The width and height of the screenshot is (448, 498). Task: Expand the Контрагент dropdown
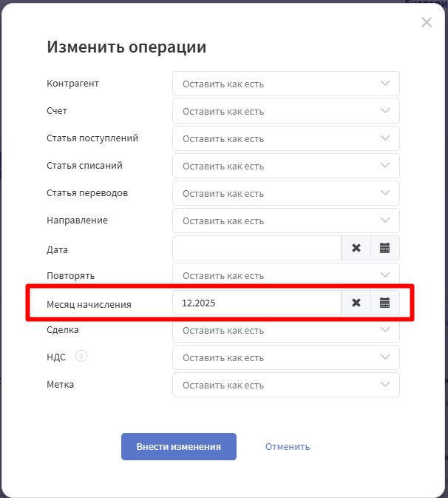click(285, 84)
